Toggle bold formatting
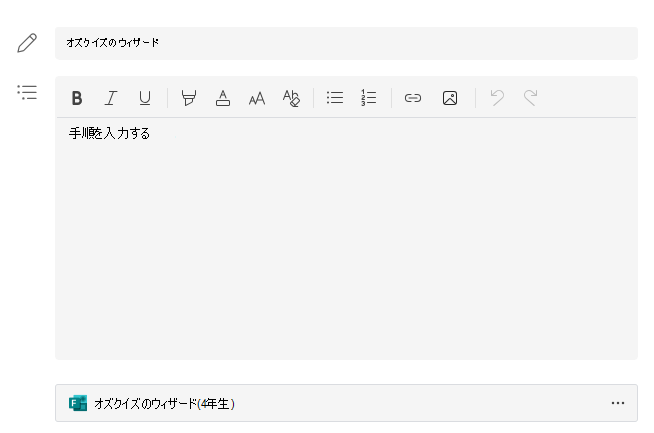Image resolution: width=654 pixels, height=433 pixels. [x=77, y=98]
